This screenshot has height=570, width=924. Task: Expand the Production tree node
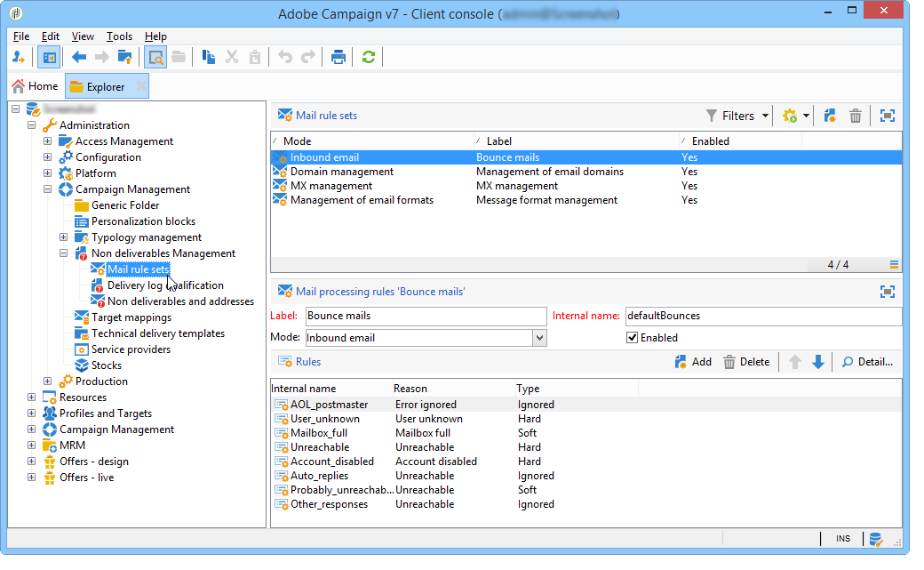click(48, 381)
